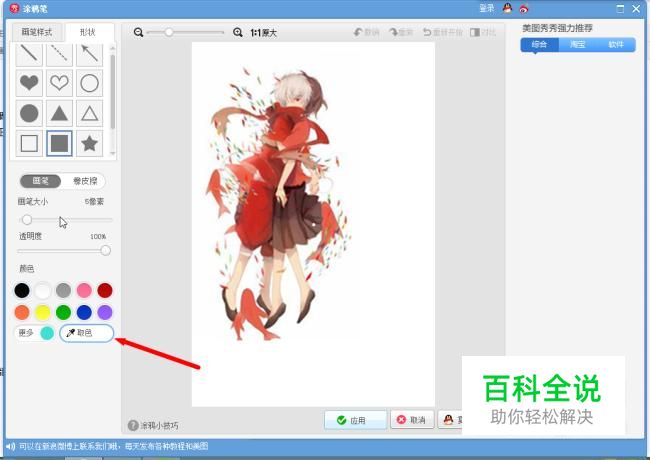Select the star shape

click(90, 143)
